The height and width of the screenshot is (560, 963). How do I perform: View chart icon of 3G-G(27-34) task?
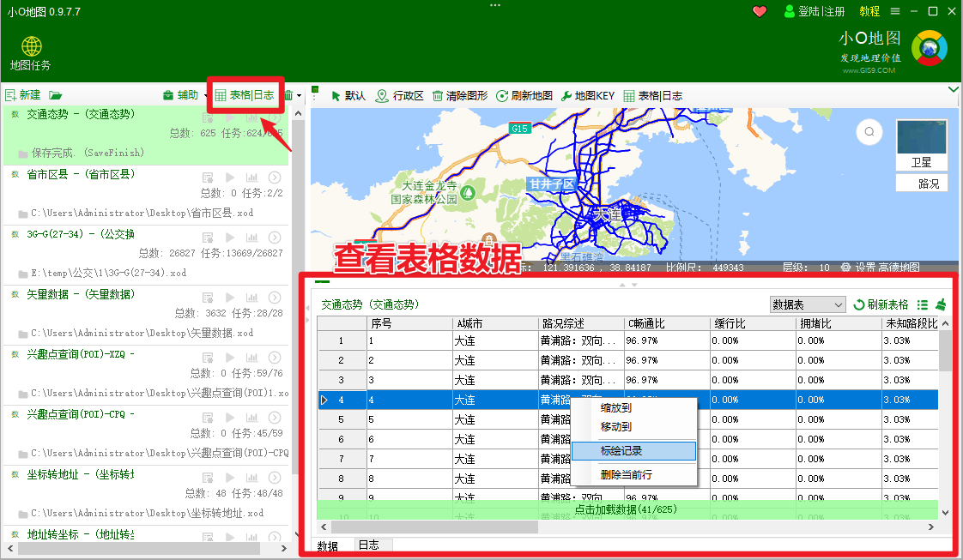(x=251, y=238)
